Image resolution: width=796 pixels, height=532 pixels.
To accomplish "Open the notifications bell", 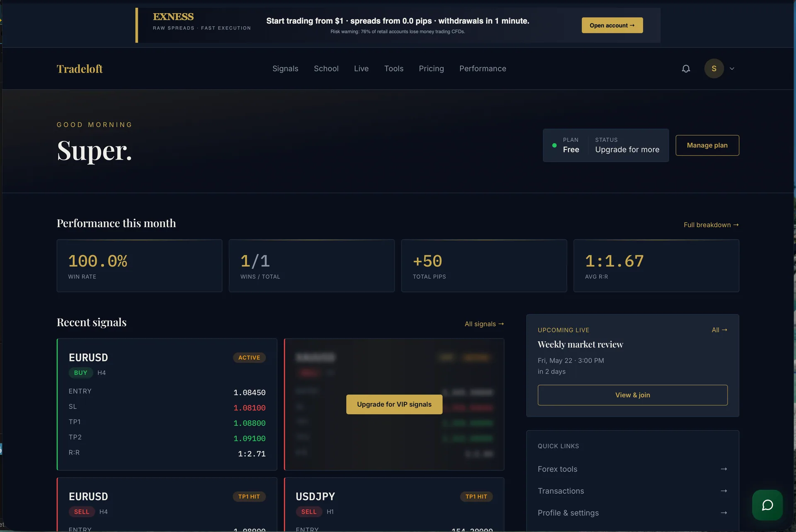I will tap(686, 69).
